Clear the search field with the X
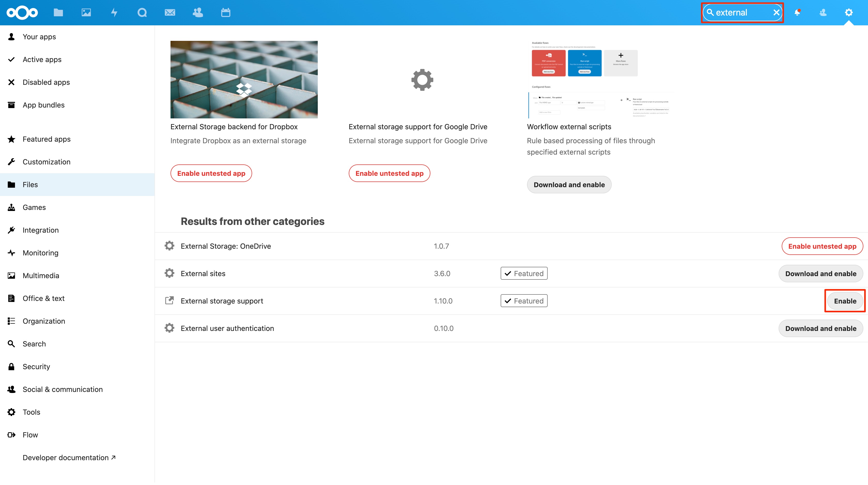 776,12
